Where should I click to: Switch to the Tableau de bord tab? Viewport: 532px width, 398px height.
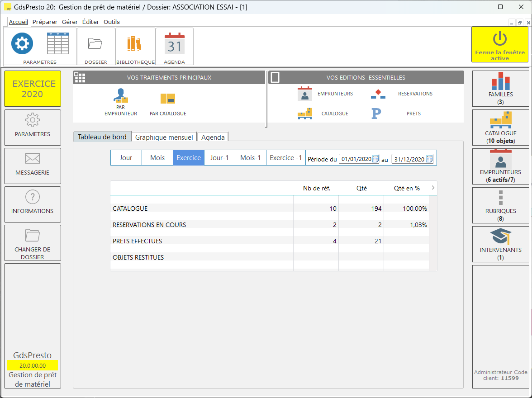tap(102, 137)
